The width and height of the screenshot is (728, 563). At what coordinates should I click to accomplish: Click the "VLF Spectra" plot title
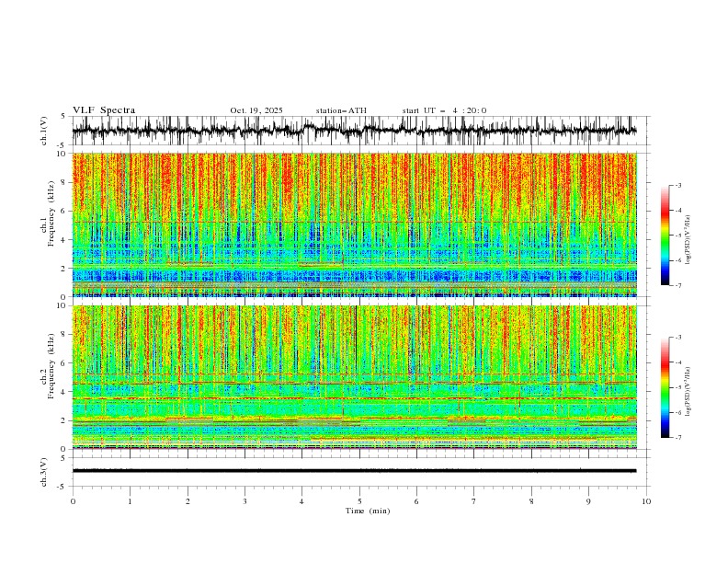coord(104,110)
